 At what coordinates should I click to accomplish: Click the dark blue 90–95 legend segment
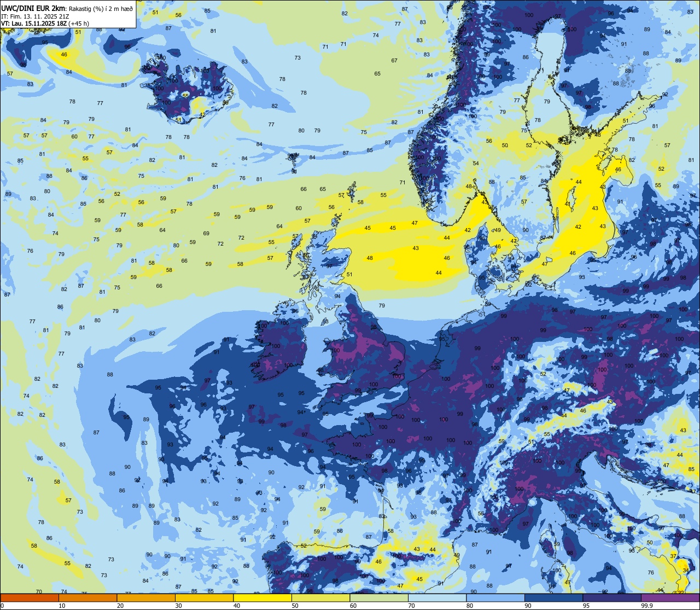tap(553, 597)
